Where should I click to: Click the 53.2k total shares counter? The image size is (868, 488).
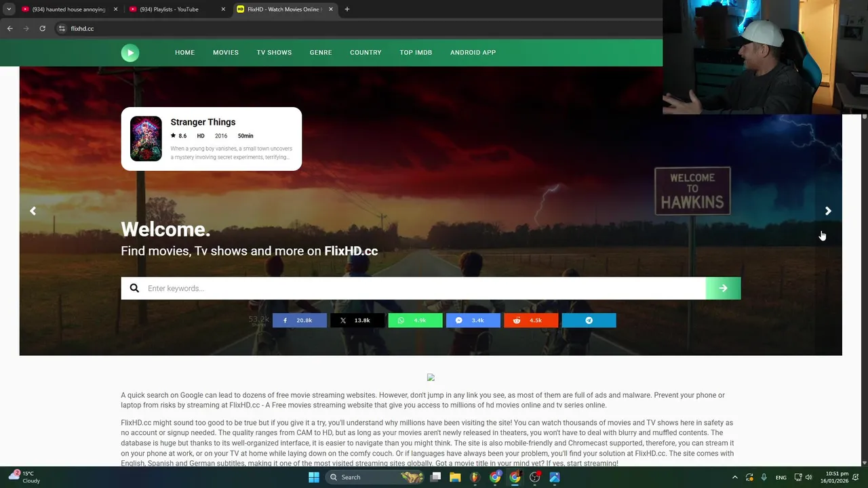pyautogui.click(x=259, y=320)
